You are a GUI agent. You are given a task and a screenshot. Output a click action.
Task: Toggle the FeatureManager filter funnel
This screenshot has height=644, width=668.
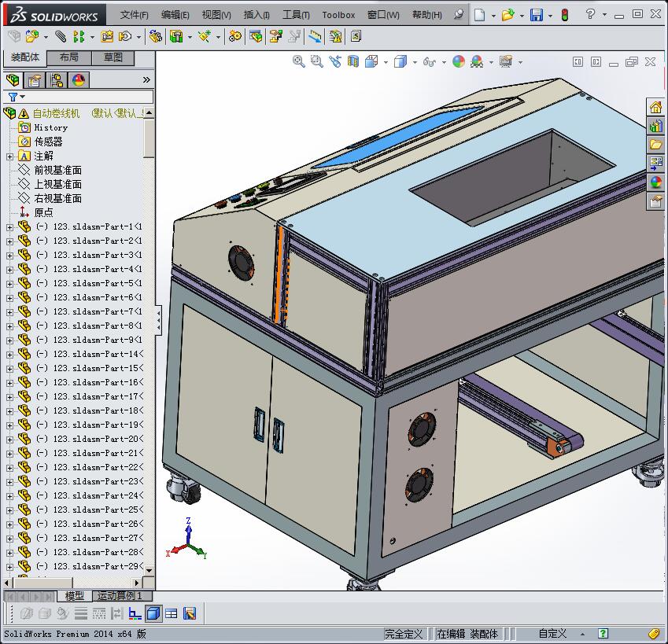click(x=13, y=96)
